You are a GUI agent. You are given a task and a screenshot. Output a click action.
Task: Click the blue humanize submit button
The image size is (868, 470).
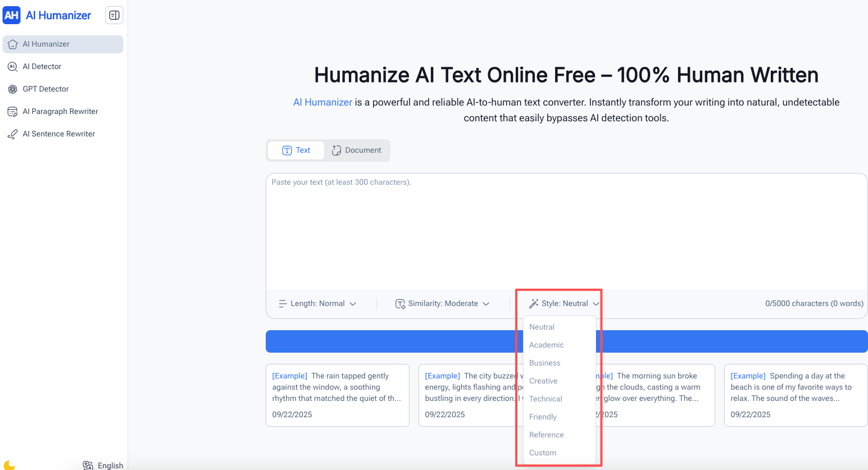coord(567,341)
